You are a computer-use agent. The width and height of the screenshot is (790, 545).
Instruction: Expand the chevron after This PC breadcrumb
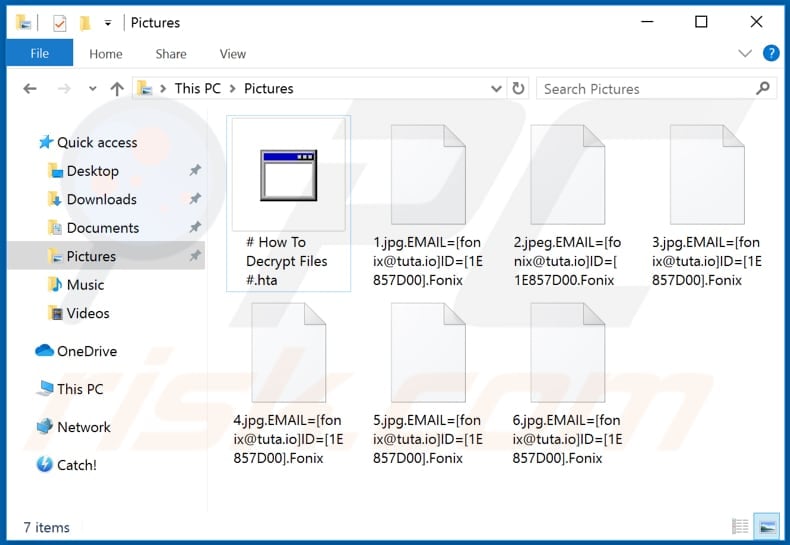pyautogui.click(x=232, y=89)
